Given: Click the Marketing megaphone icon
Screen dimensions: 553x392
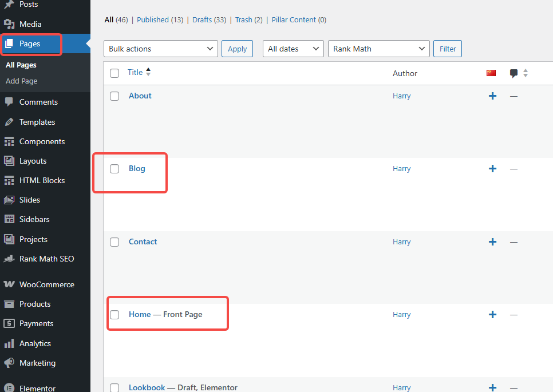Looking at the screenshot, I should [x=9, y=363].
